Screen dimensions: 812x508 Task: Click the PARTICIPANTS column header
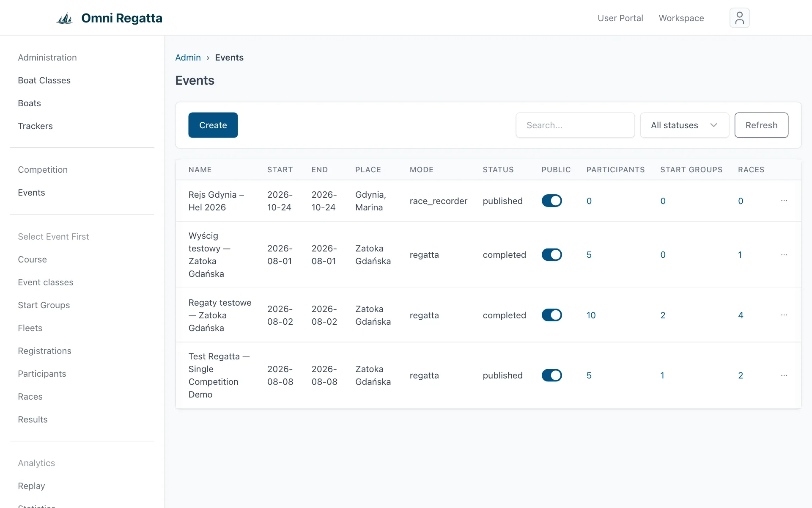pos(615,170)
